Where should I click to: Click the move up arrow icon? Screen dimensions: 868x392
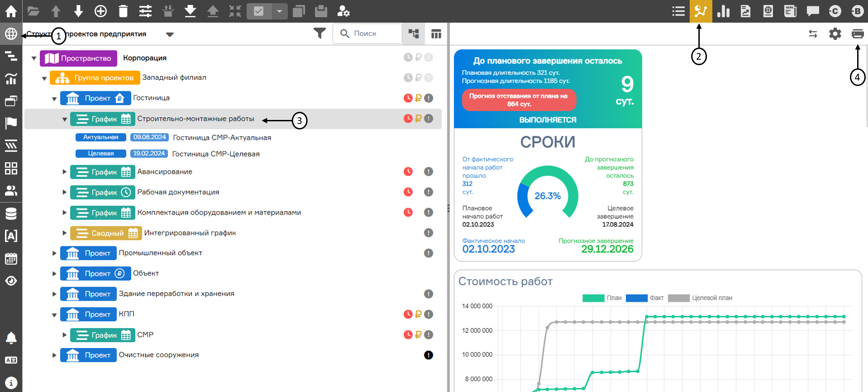coord(56,11)
